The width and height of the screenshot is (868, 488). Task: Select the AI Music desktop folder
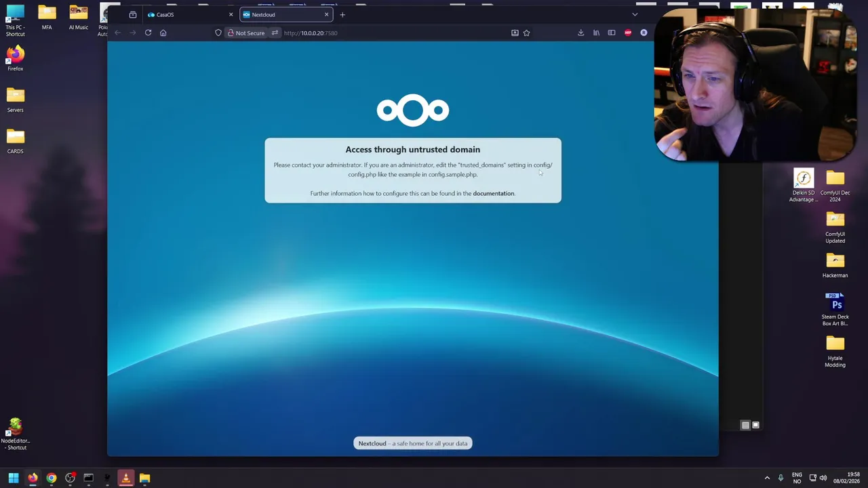coord(78,18)
